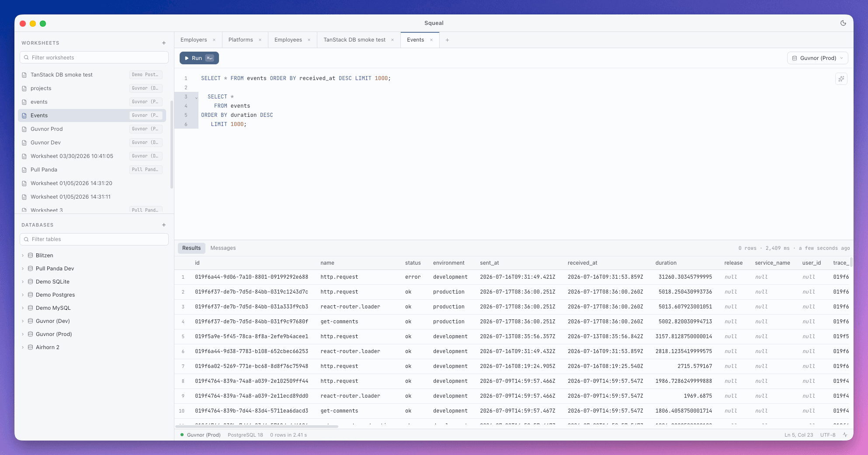Open the Guvnor (Prod) connection dropdown
Viewport: 868px width, 455px height.
(817, 58)
